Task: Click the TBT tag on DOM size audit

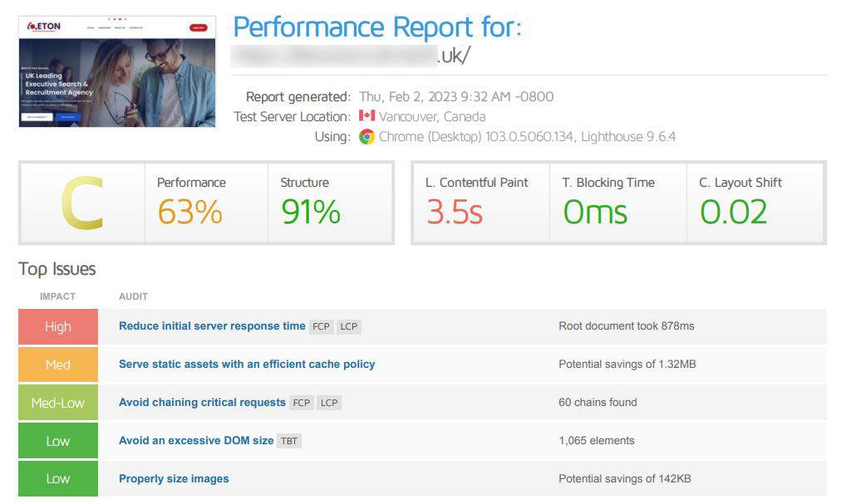Action: pos(289,441)
